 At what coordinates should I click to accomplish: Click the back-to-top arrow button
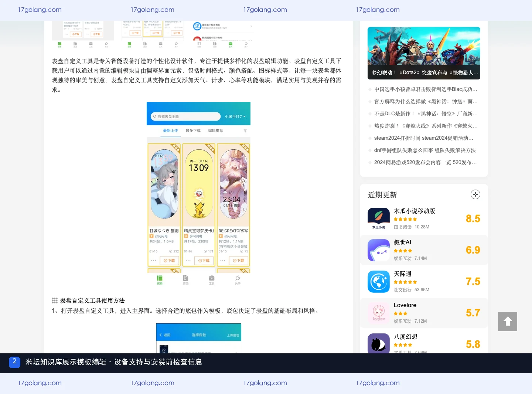507,321
